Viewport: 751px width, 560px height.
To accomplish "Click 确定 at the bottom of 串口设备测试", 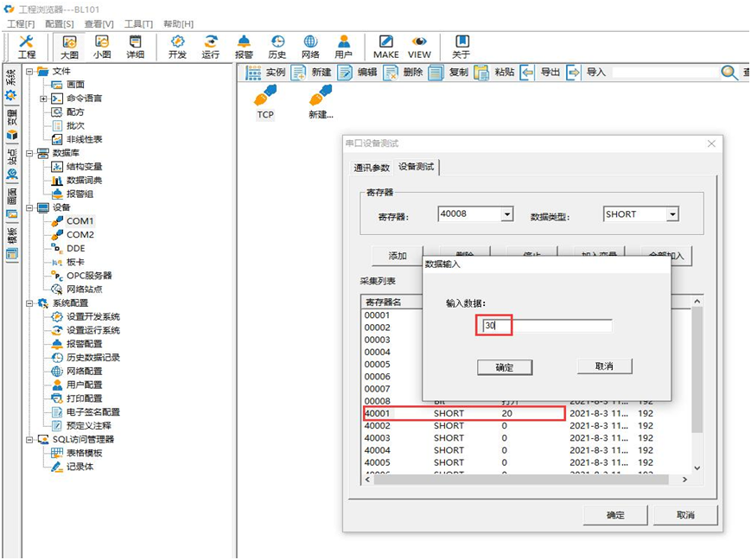I will tap(615, 515).
